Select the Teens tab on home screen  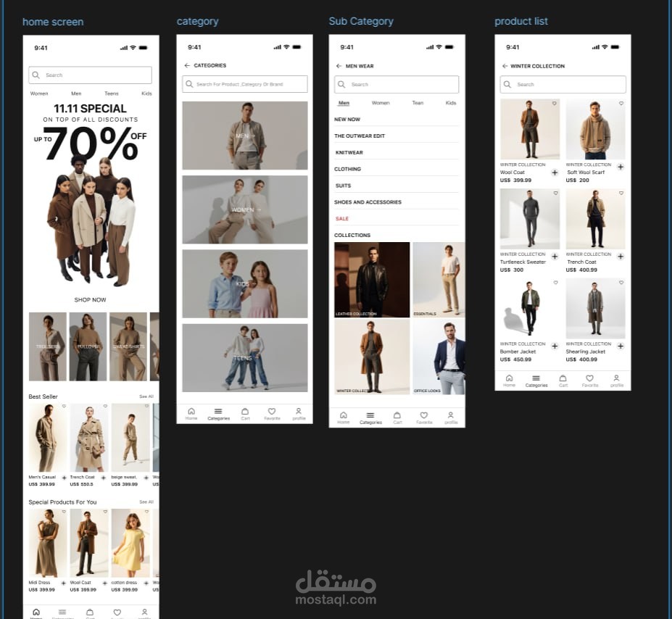click(112, 94)
